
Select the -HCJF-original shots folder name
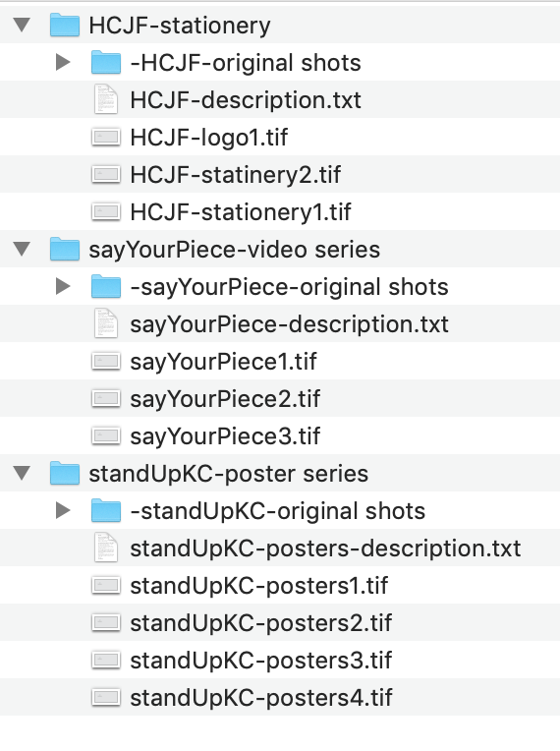click(246, 63)
